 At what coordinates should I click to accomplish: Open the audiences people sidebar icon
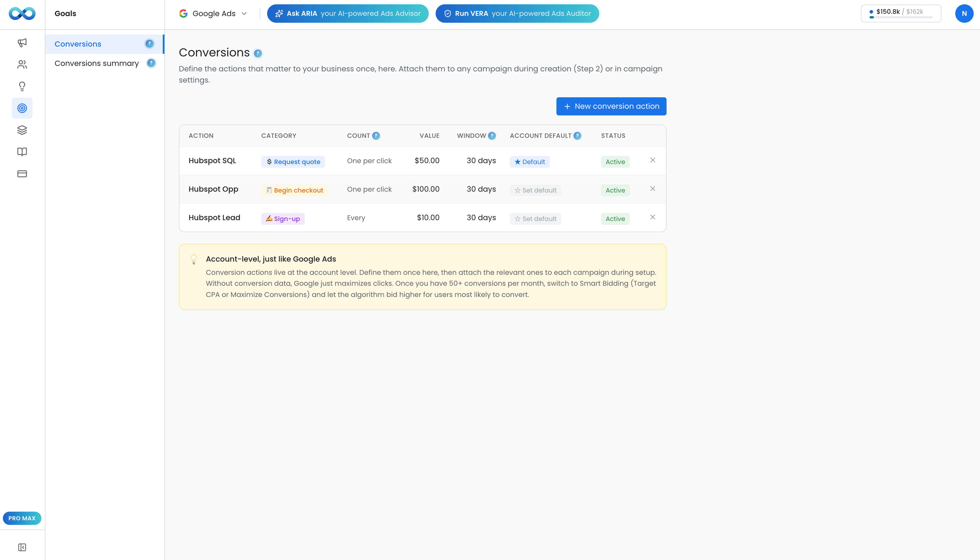tap(22, 64)
